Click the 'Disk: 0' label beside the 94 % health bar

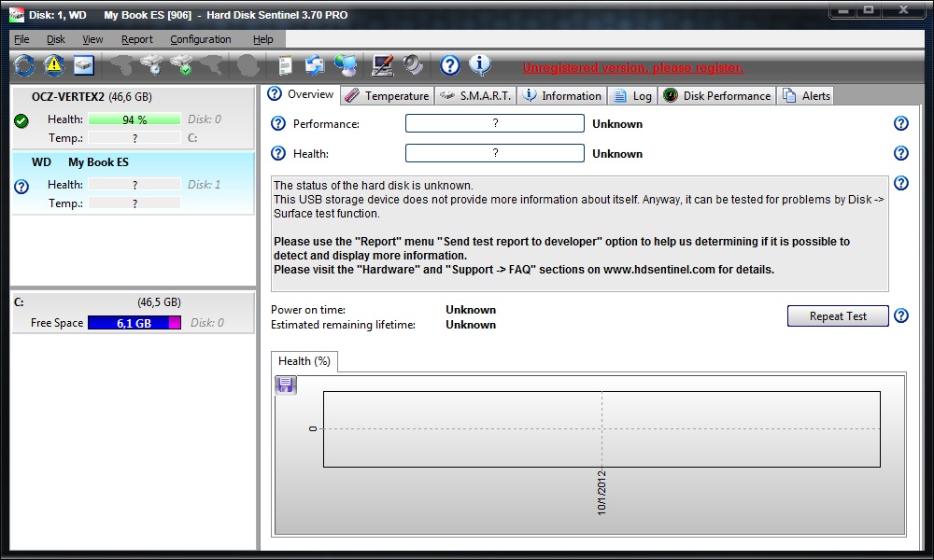(x=205, y=119)
